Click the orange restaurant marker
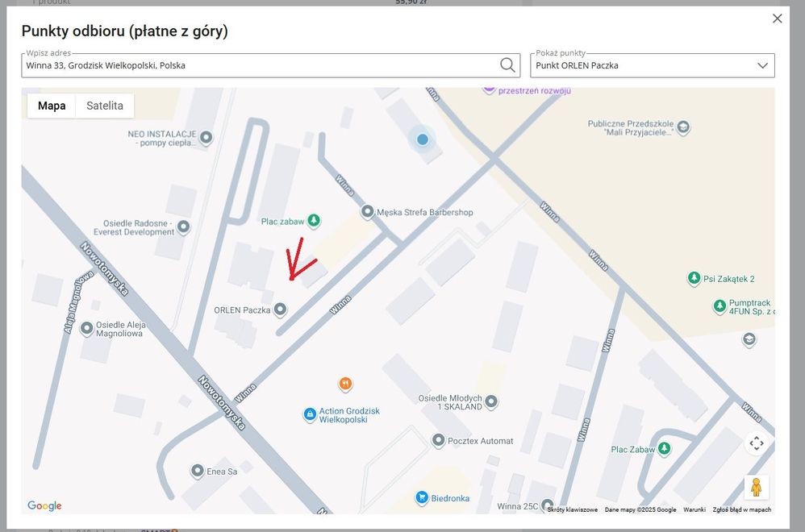 (345, 384)
